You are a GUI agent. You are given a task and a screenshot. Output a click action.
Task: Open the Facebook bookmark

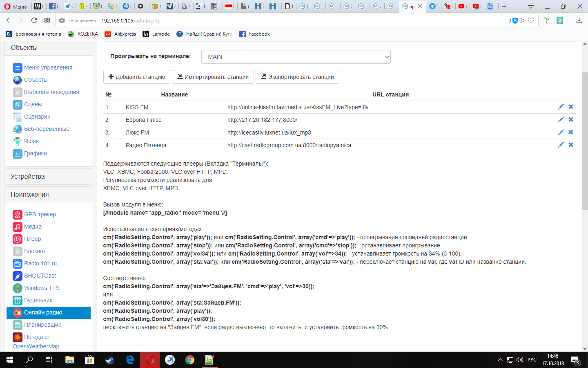tap(255, 34)
